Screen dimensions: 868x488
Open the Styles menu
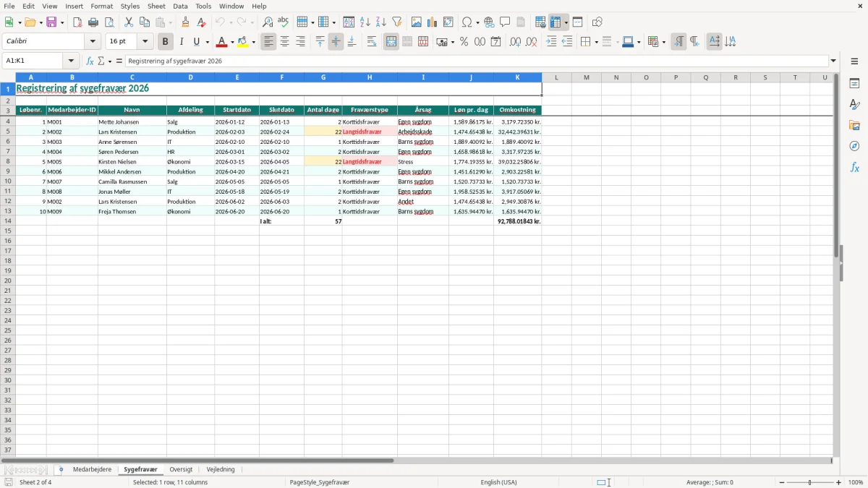click(130, 6)
